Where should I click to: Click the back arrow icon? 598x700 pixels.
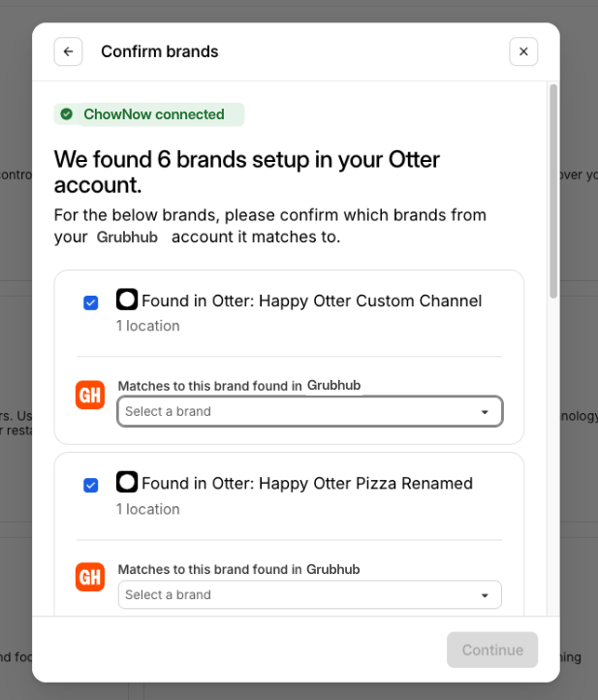click(x=68, y=51)
